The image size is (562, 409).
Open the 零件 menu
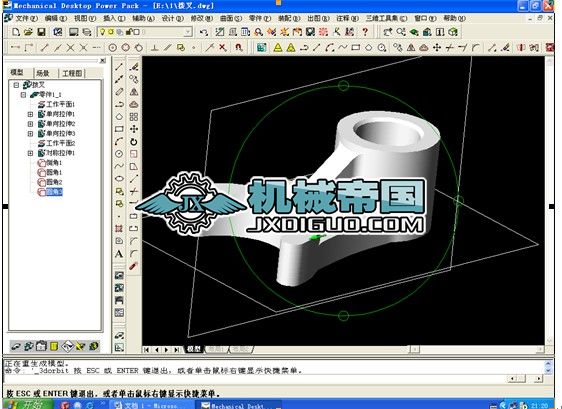[x=260, y=18]
